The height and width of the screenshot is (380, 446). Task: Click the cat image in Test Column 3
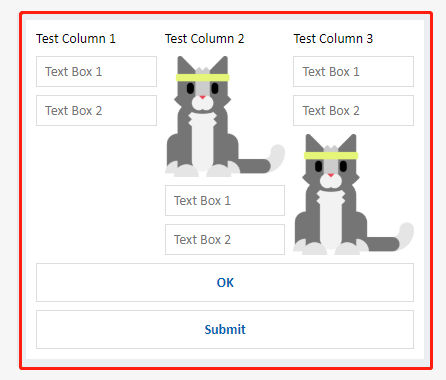353,194
